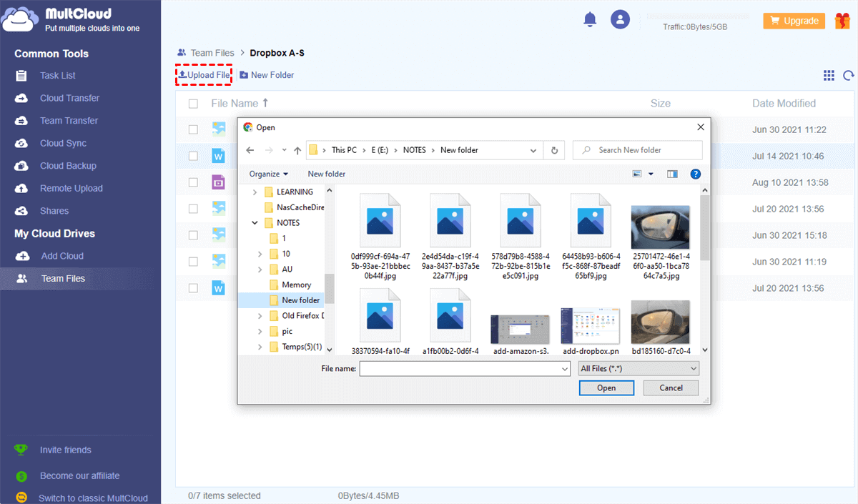Screen dimensions: 858x504
Task: Switch to grid view icon
Action: coord(829,75)
